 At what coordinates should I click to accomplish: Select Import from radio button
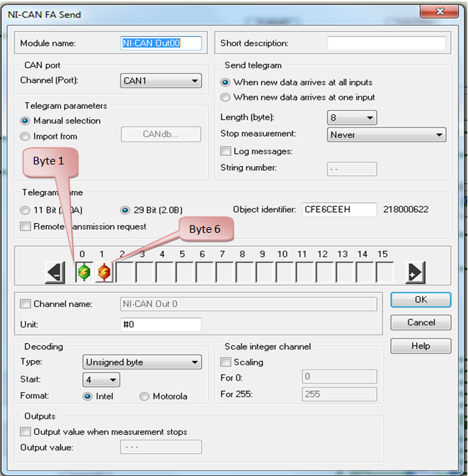pos(25,137)
